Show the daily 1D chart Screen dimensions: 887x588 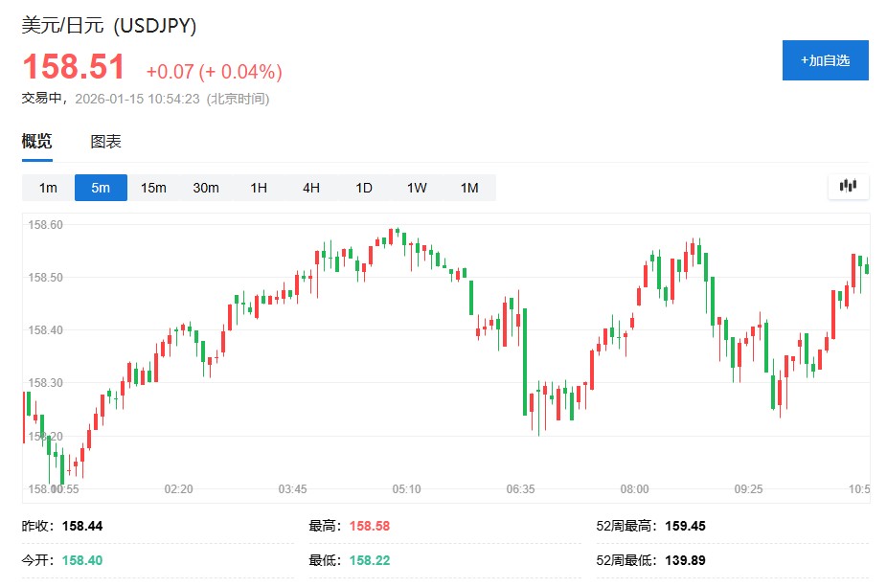[364, 188]
